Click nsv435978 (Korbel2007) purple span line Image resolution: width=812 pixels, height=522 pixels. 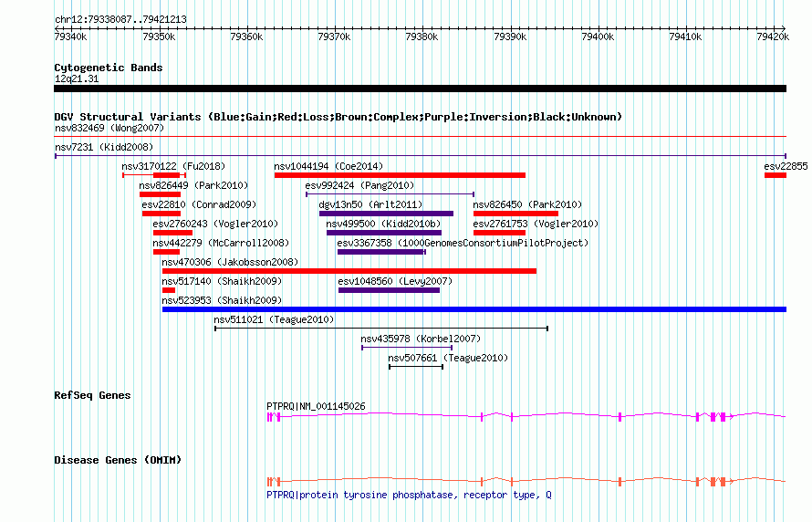[x=407, y=348]
